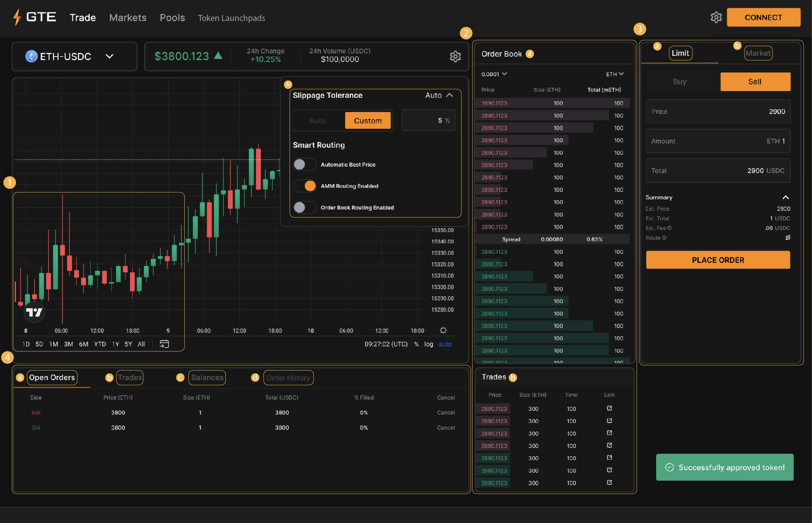Turn on Order Book Routing Enabled

tap(304, 207)
